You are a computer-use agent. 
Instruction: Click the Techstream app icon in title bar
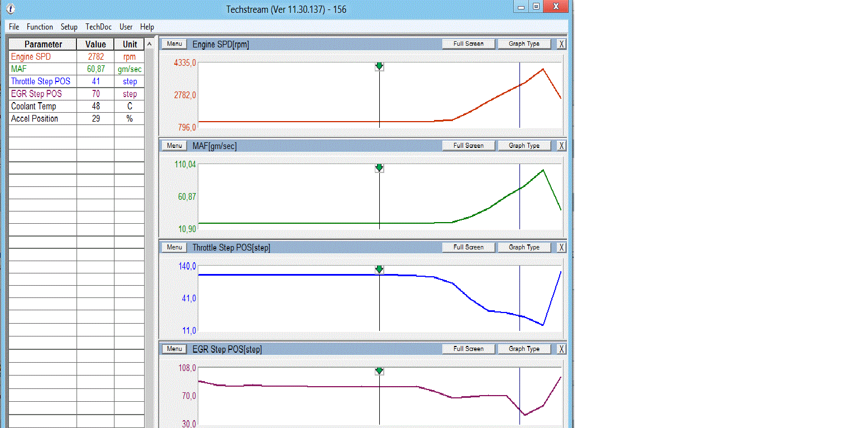click(x=11, y=9)
